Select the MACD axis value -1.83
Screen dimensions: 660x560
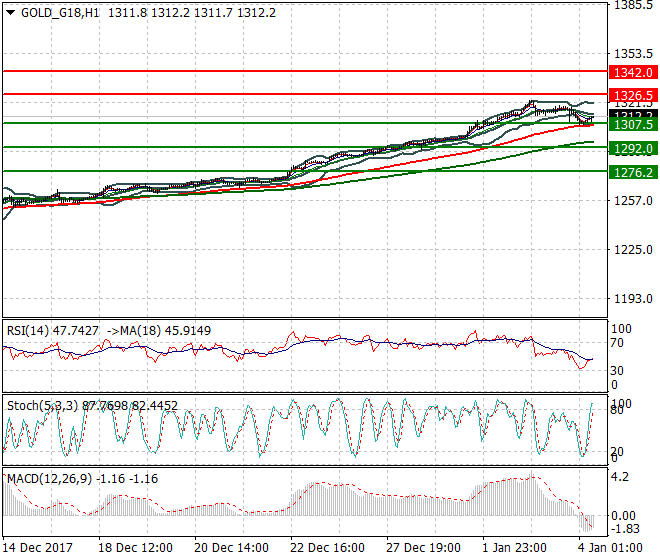coord(625,528)
